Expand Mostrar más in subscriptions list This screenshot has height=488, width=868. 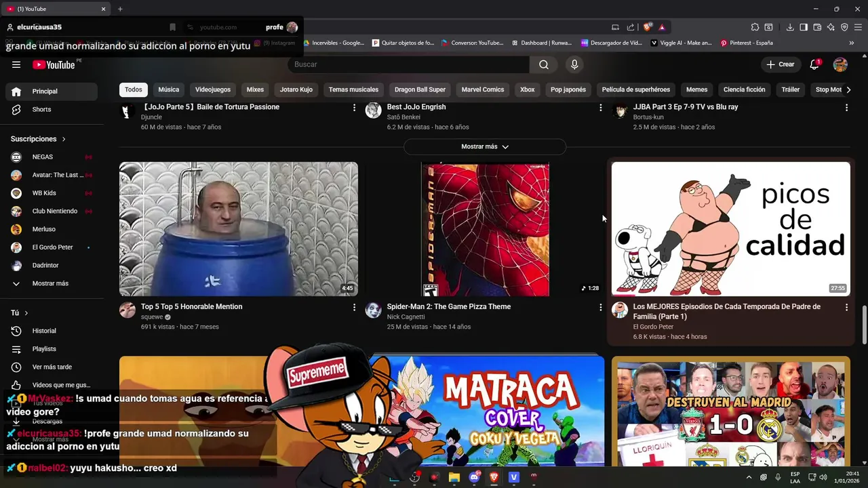tap(51, 283)
